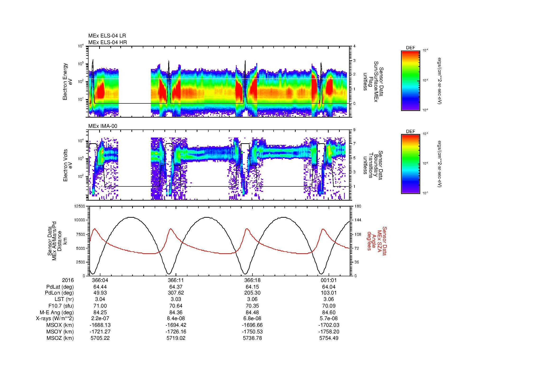
Task: Click the 'MEx IMA-00' panel title
Action: (x=103, y=126)
